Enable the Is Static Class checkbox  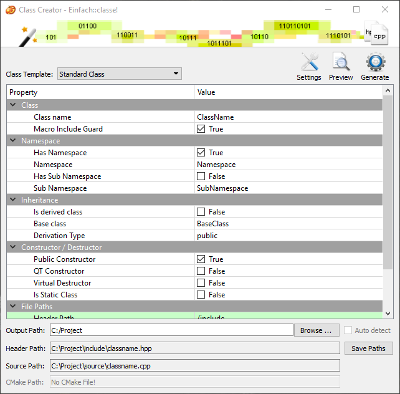tap(201, 295)
